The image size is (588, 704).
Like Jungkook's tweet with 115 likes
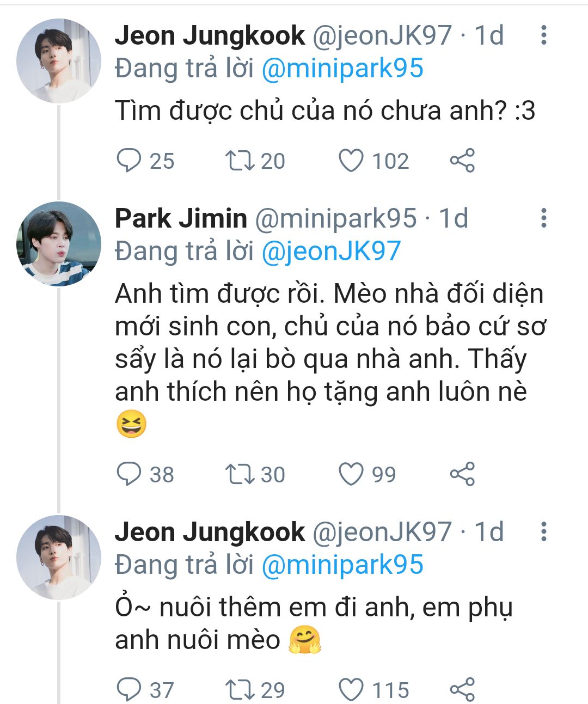coord(351,690)
